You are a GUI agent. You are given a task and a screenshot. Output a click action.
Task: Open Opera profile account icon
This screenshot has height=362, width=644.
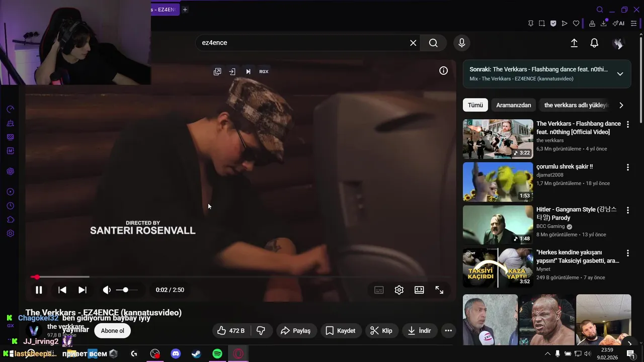592,23
